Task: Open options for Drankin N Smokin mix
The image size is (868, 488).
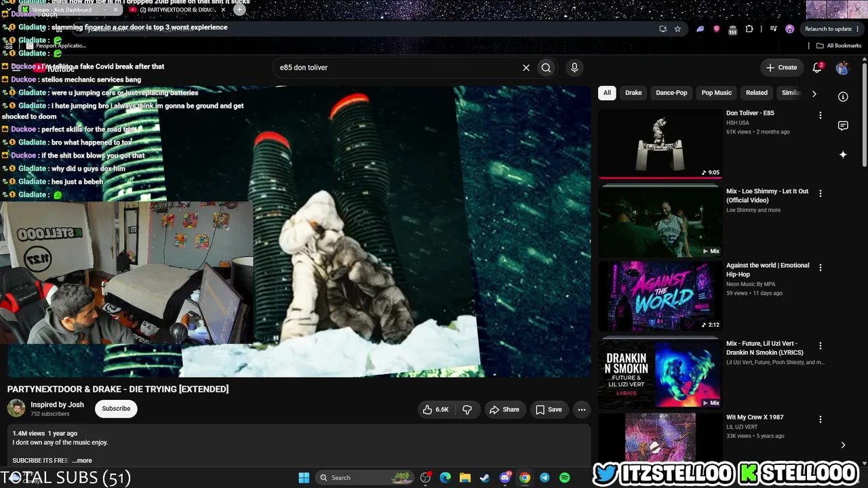Action: pyautogui.click(x=821, y=346)
